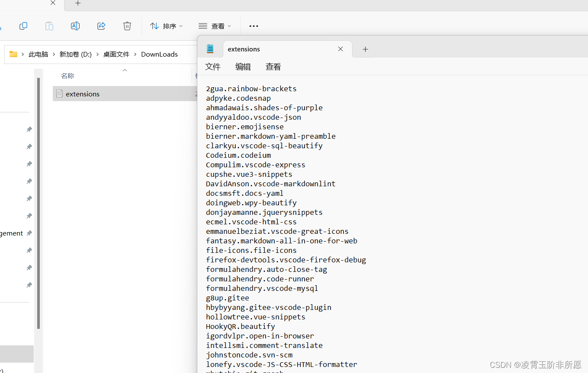The image size is (588, 373).
Task: Open the 查看 menu in Notepad
Action: 273,67
